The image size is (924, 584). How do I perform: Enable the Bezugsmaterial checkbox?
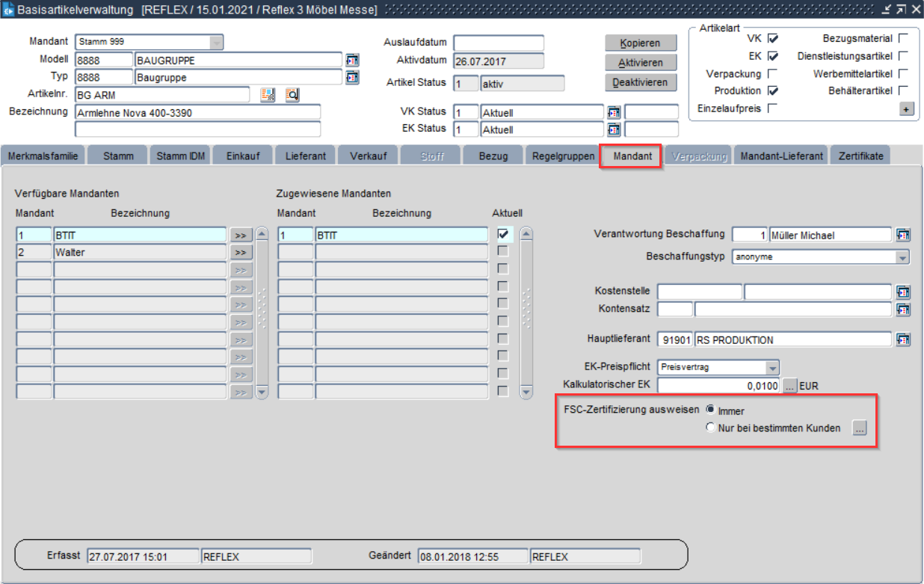click(903, 38)
